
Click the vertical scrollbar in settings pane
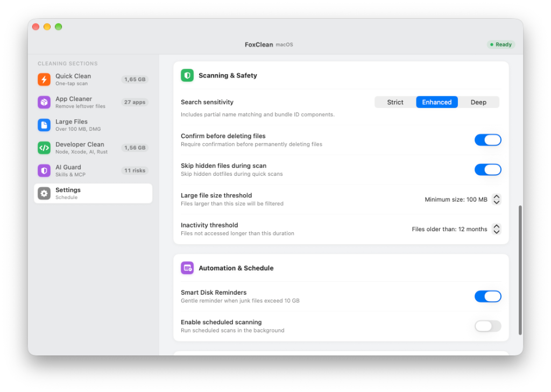click(x=520, y=270)
